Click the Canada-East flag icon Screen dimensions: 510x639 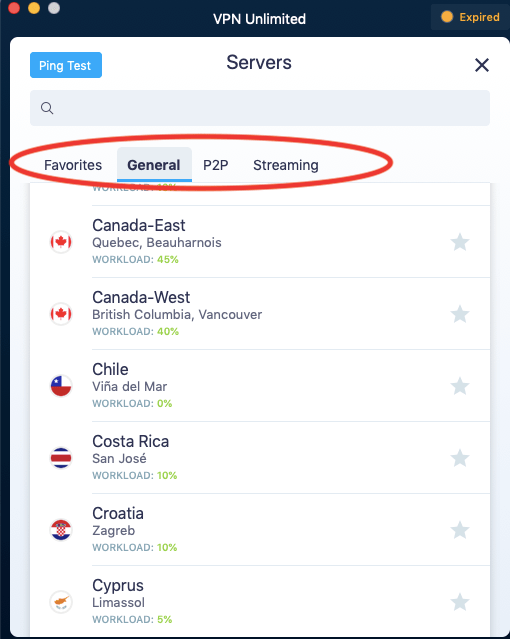pyautogui.click(x=61, y=242)
